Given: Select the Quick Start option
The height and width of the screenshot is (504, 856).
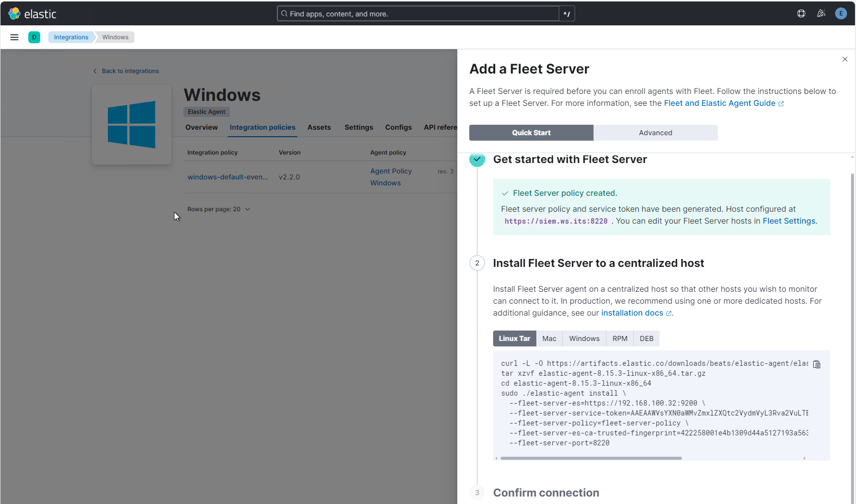Looking at the screenshot, I should pos(531,133).
